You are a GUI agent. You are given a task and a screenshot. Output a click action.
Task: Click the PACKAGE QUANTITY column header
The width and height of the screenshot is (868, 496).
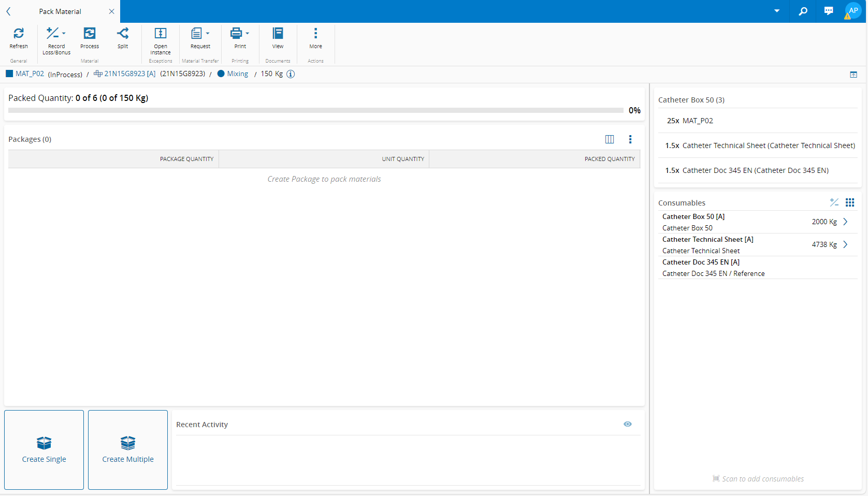coord(186,159)
